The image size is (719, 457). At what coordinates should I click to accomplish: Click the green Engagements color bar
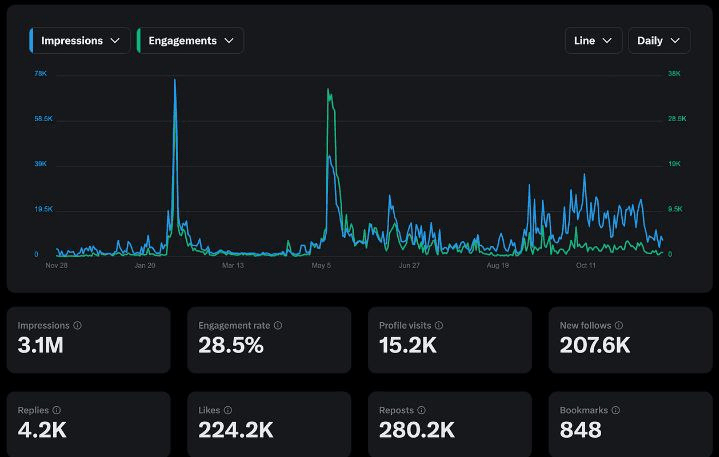[138, 40]
